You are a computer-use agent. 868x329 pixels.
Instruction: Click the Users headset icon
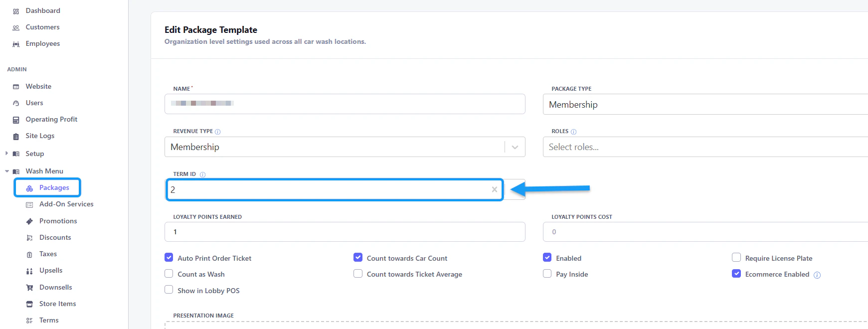tap(16, 103)
